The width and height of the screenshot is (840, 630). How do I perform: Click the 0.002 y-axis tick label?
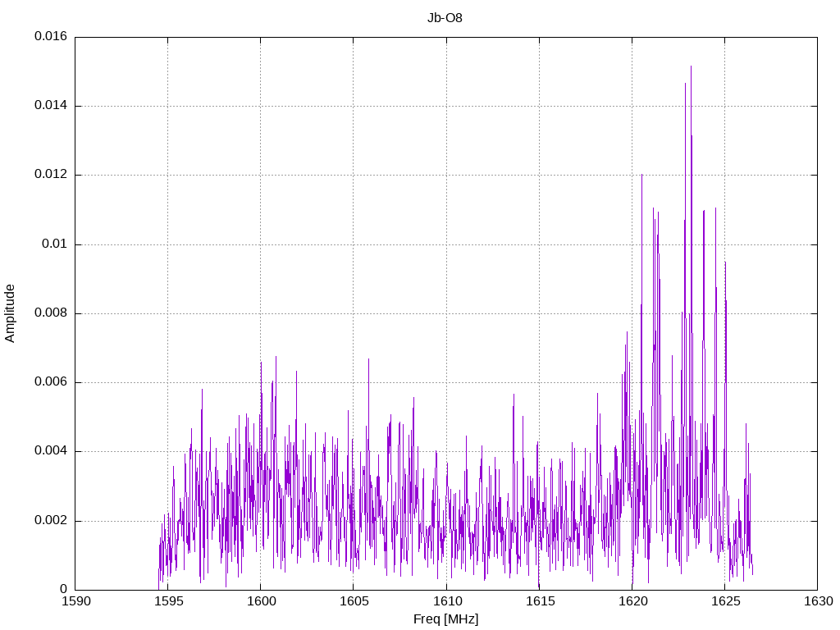tap(51, 520)
